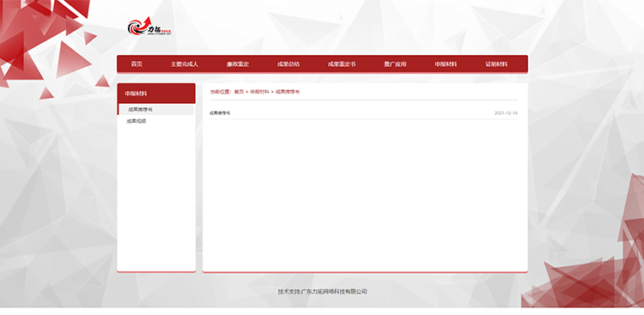Click the 技术支持 广东力拓网络科技有限公司 footer text
The height and width of the screenshot is (315, 644).
(322, 292)
